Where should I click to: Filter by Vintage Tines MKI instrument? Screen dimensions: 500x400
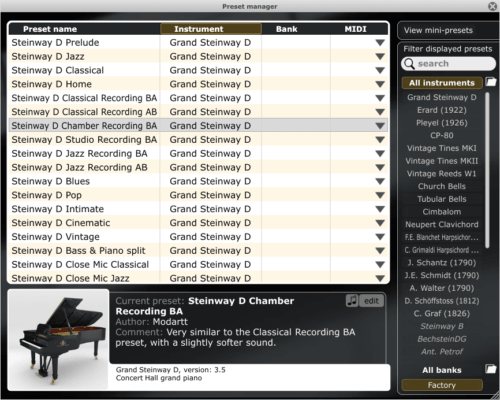pyautogui.click(x=442, y=148)
